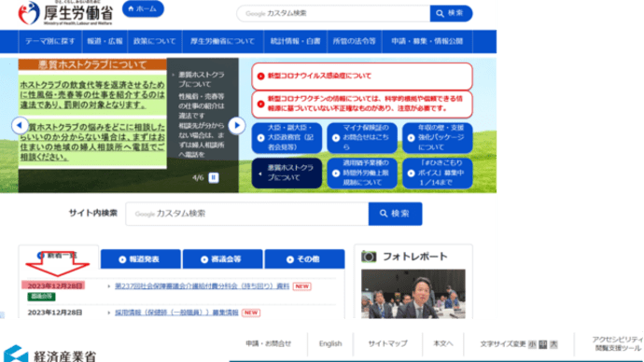Switch to 新着一覧 tab
644x362 pixels.
tap(58, 257)
